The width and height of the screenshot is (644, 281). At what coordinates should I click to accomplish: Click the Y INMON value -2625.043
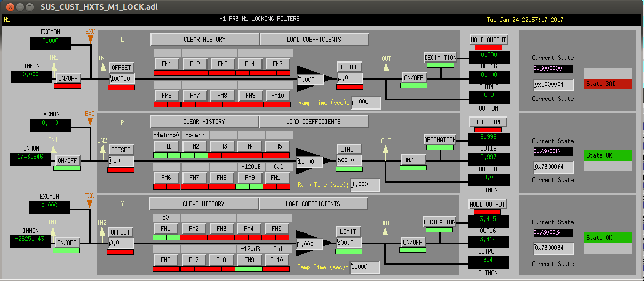31,241
